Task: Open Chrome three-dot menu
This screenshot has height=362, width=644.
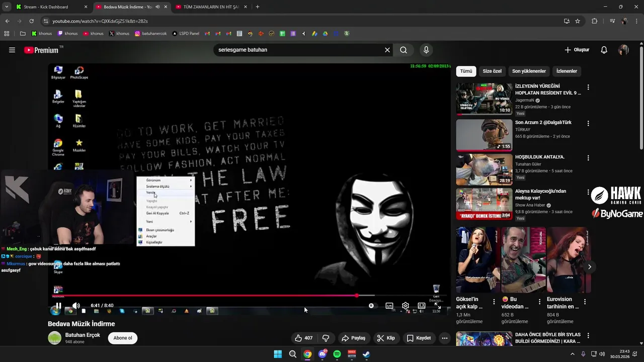Action: click(x=637, y=21)
